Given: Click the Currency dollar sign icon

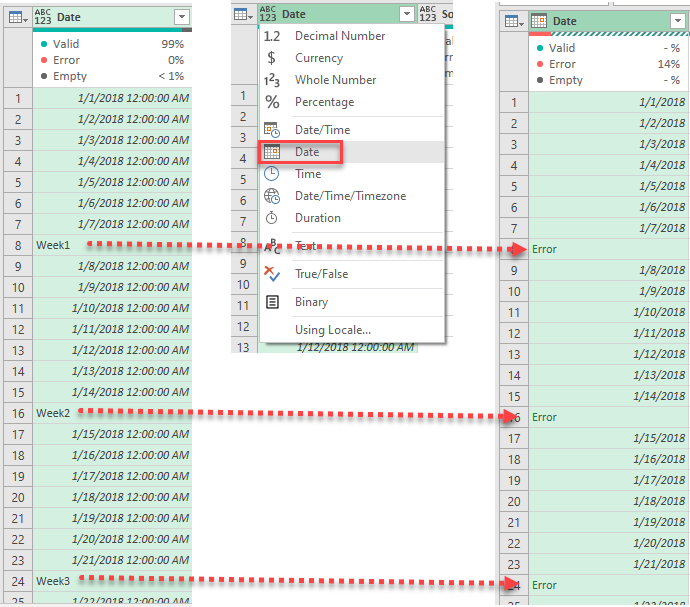Looking at the screenshot, I should (x=271, y=58).
